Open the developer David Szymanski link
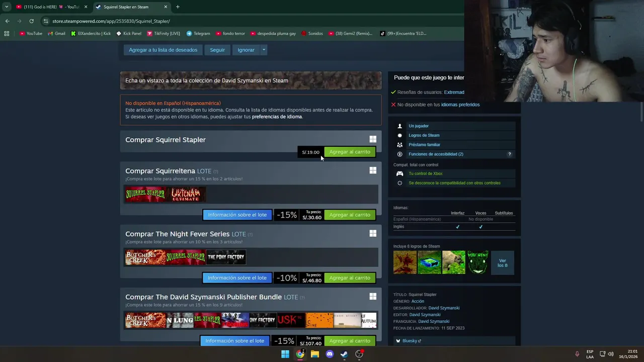This screenshot has width=644, height=362. tap(444, 308)
